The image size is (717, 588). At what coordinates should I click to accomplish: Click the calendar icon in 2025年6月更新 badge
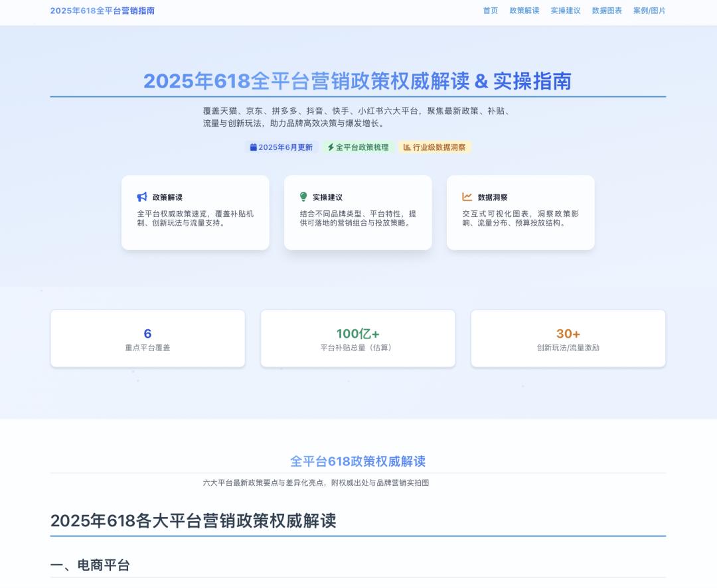tap(253, 147)
